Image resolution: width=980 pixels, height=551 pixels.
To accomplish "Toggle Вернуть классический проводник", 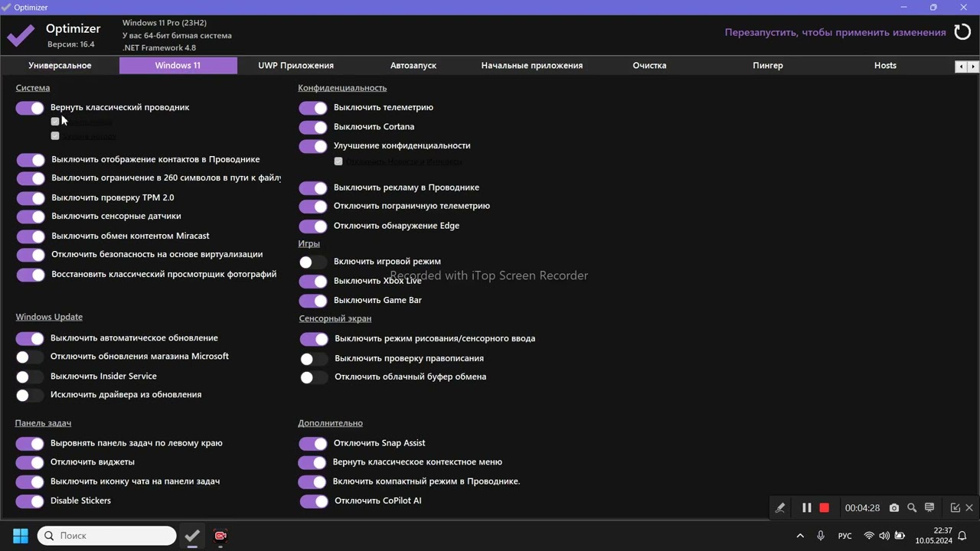I will [x=30, y=108].
